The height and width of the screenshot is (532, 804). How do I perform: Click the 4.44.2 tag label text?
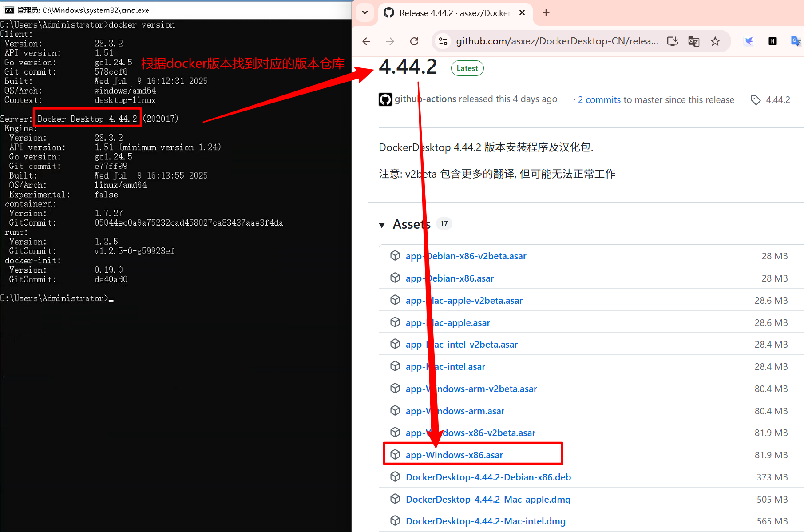point(778,100)
